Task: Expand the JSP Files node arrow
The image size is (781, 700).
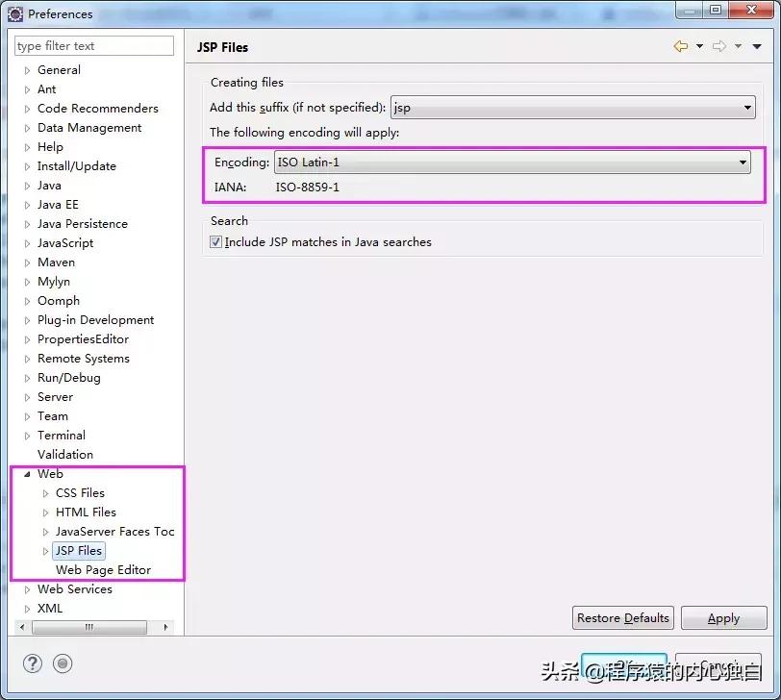Action: click(45, 551)
